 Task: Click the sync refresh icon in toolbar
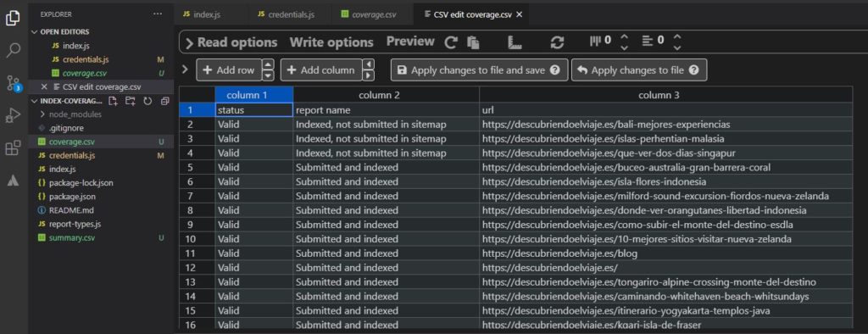pyautogui.click(x=557, y=42)
